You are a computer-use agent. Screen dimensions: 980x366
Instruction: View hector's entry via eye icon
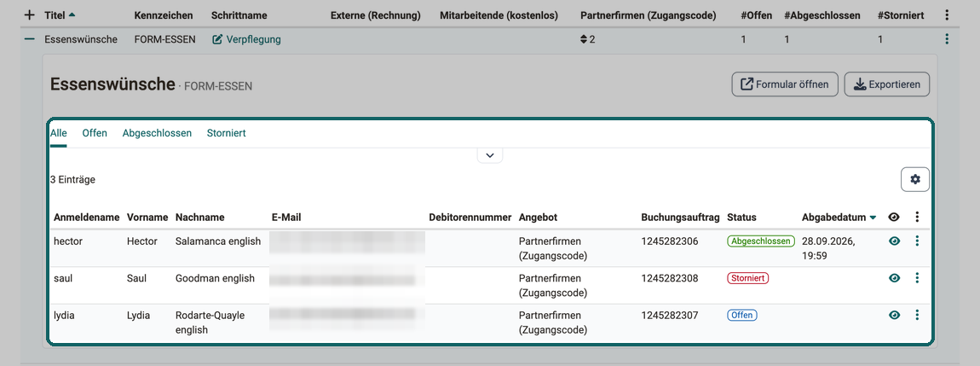point(895,241)
